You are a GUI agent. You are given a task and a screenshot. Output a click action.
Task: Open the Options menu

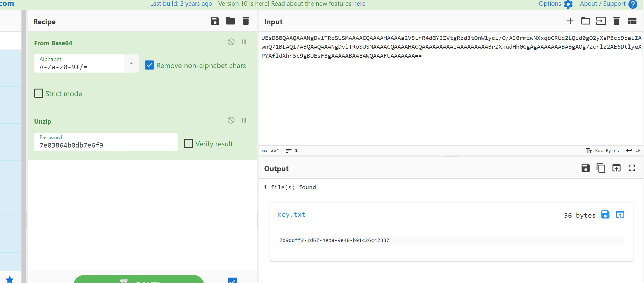pyautogui.click(x=555, y=4)
